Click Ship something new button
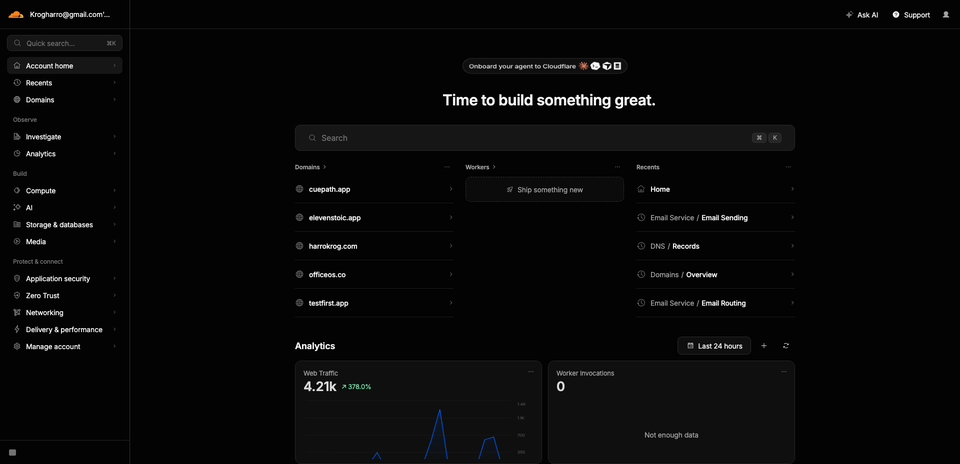This screenshot has width=960, height=464. [545, 190]
